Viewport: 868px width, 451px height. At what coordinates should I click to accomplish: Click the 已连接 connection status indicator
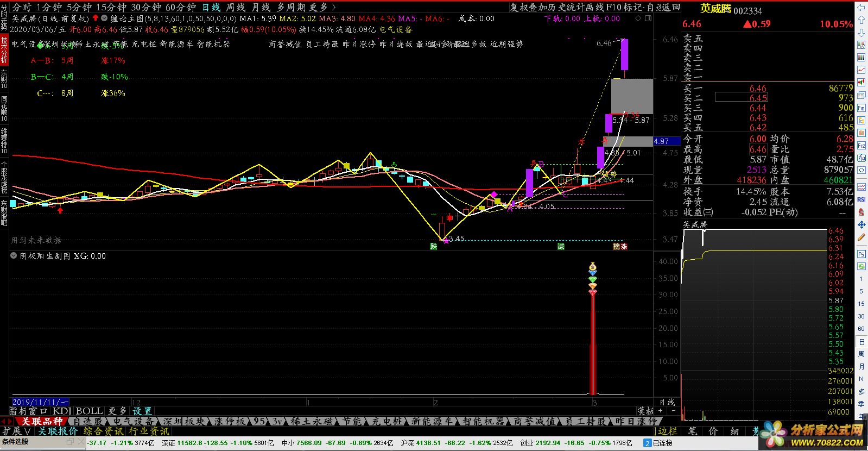click(658, 443)
